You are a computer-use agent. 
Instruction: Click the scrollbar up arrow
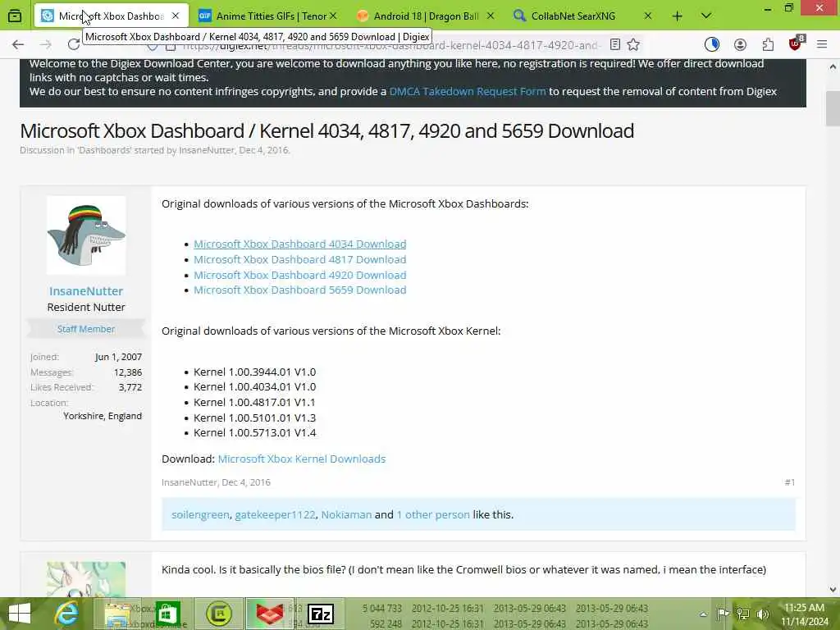point(833,67)
